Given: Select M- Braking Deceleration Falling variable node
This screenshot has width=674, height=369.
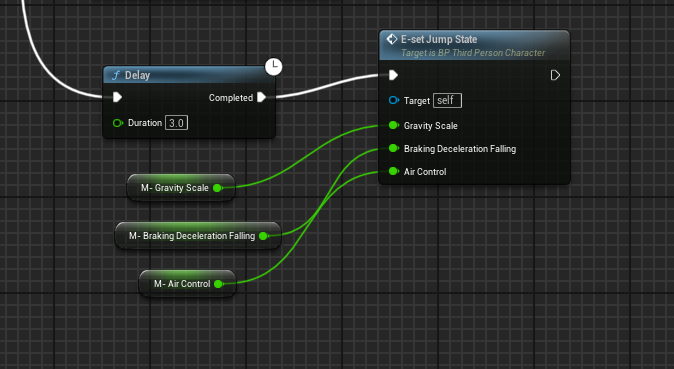Looking at the screenshot, I should click(198, 236).
